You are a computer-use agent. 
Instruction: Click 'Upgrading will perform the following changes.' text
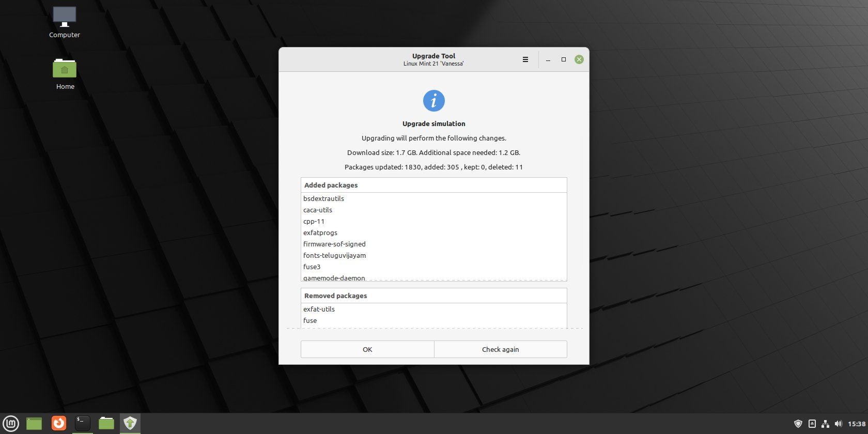434,138
